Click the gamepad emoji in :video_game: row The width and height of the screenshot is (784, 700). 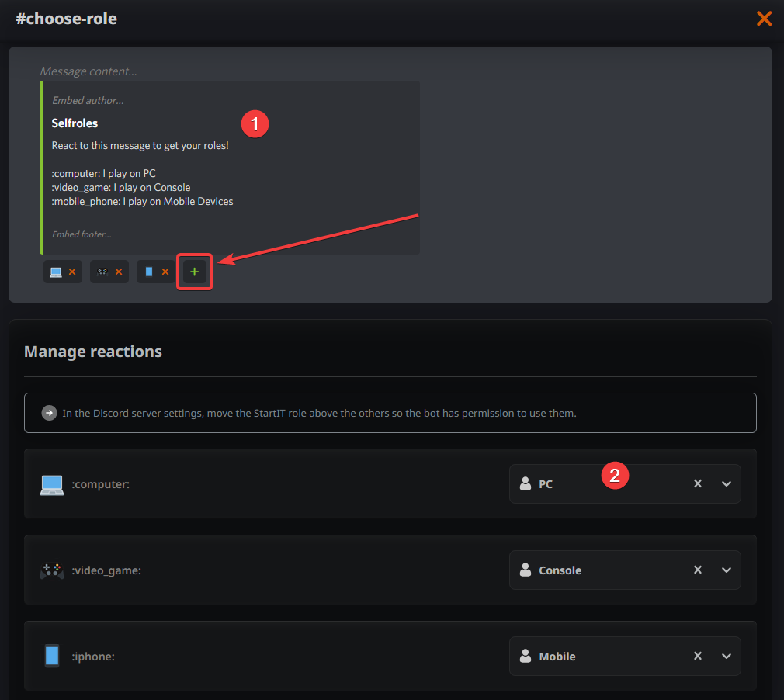tap(52, 570)
